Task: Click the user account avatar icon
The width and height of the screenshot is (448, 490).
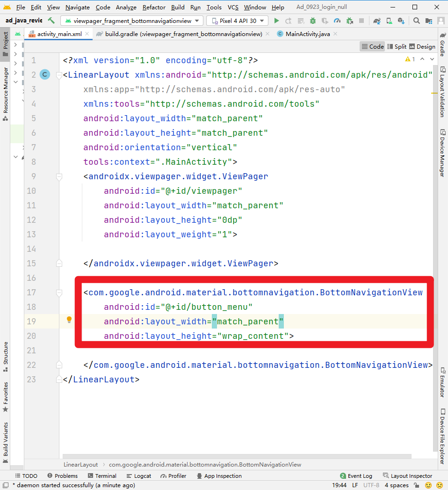Action: [x=441, y=21]
